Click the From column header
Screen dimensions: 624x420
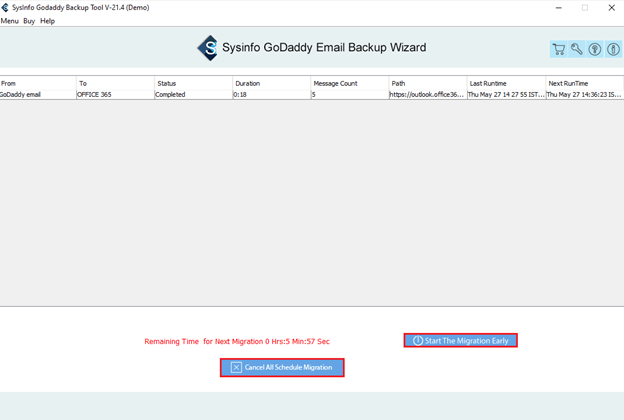(x=38, y=83)
